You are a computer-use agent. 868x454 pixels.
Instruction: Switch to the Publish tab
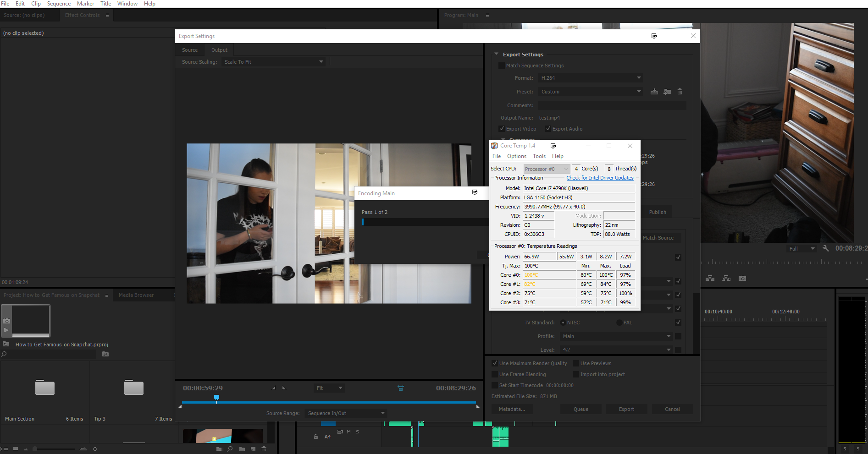(658, 212)
